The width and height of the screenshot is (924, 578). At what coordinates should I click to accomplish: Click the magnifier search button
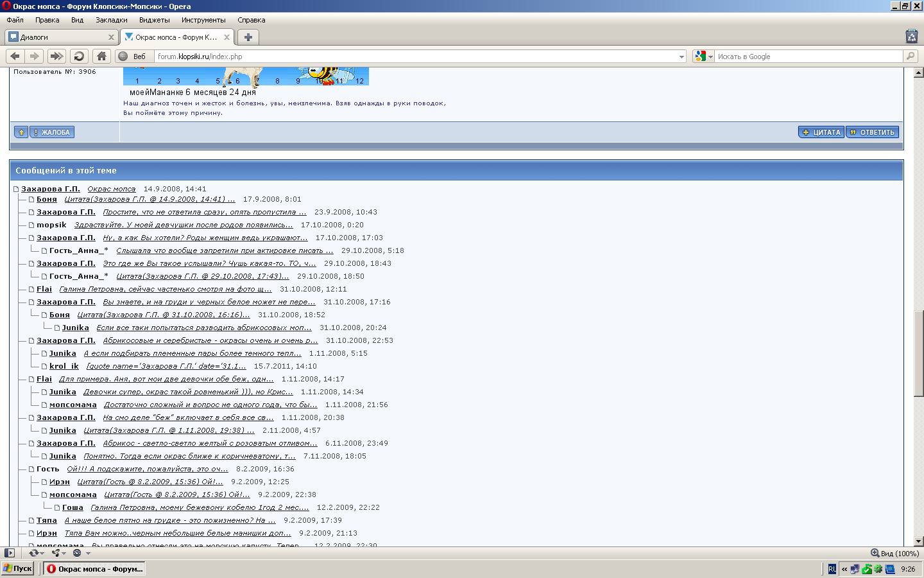point(910,57)
